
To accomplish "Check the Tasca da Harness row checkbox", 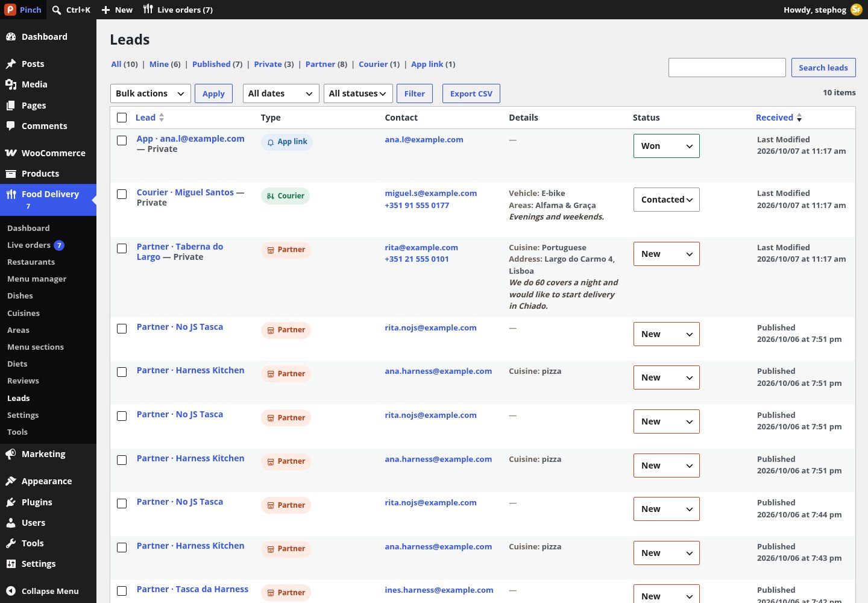I will 122,591.
